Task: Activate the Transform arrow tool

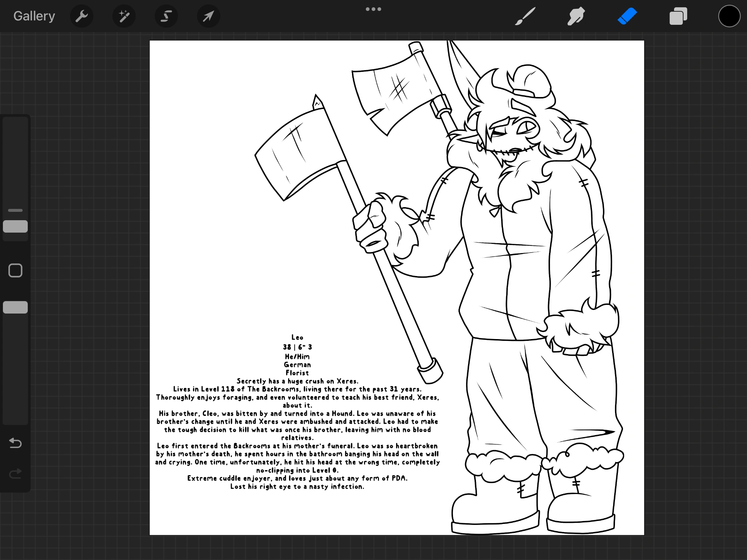Action: point(208,16)
